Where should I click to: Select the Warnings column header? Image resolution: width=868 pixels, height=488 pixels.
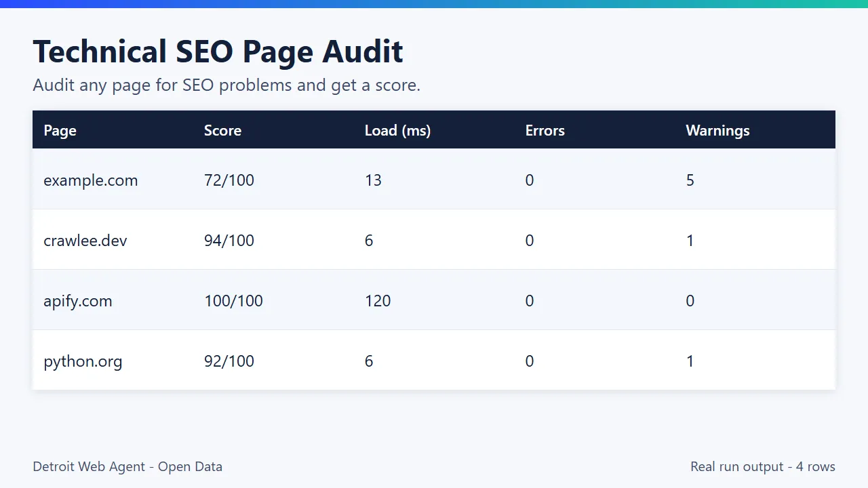click(x=717, y=130)
